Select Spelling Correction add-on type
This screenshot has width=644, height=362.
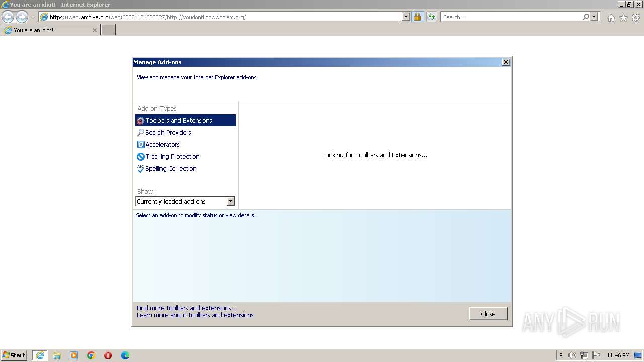tap(186, 168)
